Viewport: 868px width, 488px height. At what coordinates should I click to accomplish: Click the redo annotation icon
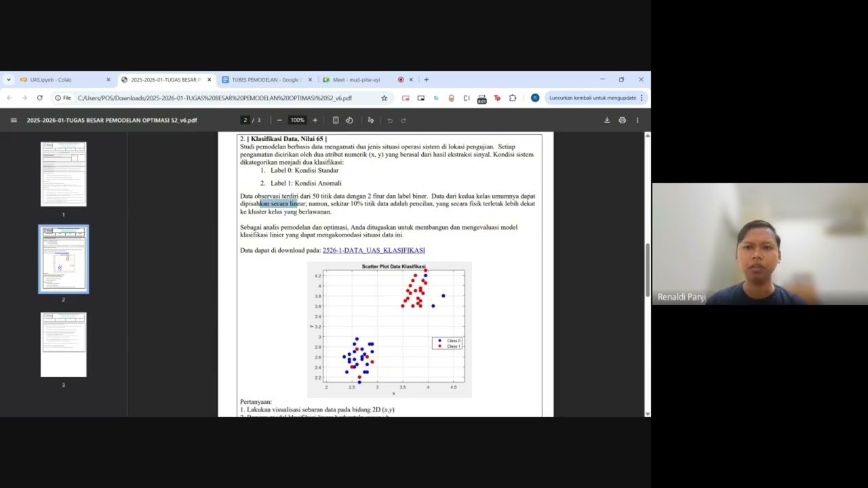coord(403,120)
